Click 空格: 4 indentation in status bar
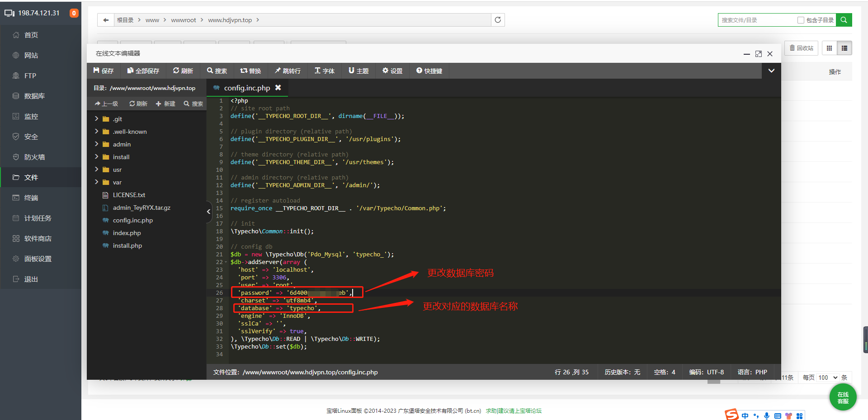Image resolution: width=868 pixels, height=420 pixels. pos(665,372)
